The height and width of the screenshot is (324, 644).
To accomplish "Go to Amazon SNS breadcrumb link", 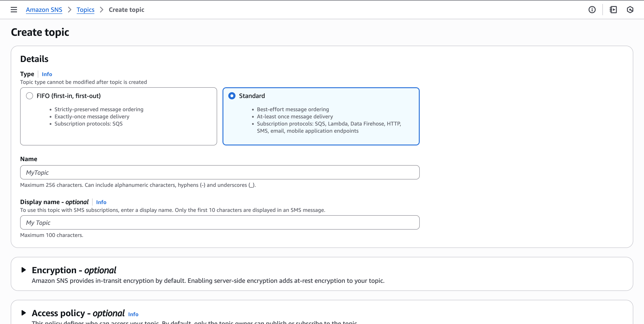I will [44, 10].
